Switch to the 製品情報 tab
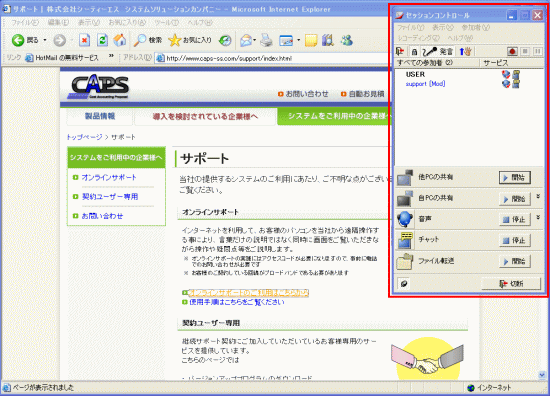Screen dimensions: 550x396 tap(100, 116)
